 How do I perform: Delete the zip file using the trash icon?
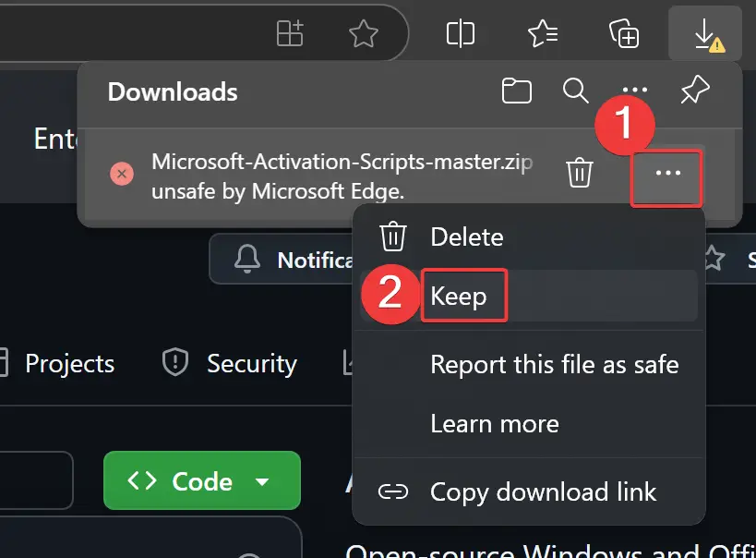(x=580, y=172)
